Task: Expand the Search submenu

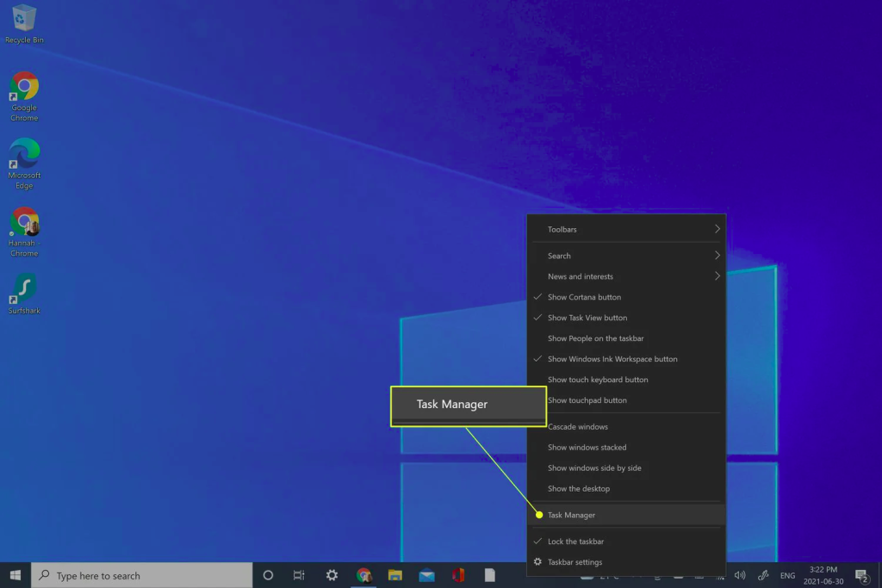Action: click(626, 256)
